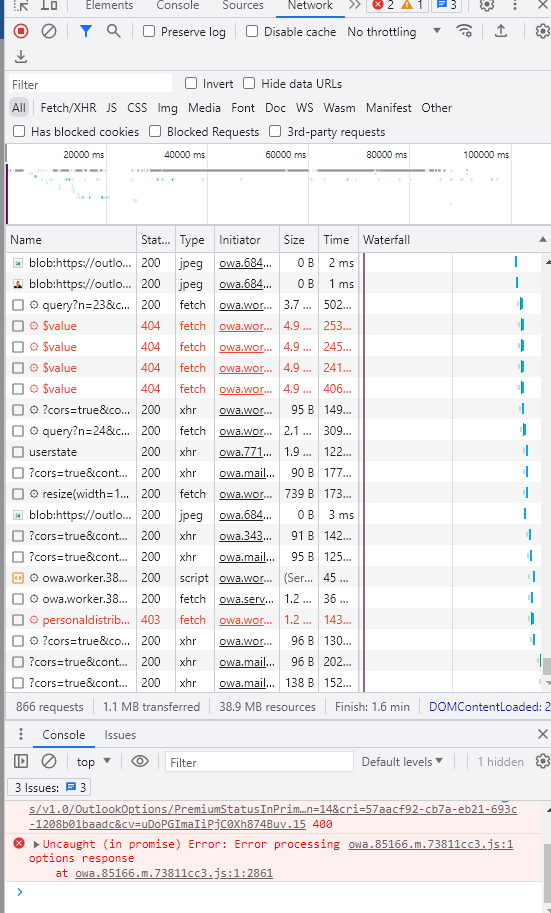Open network conditions wifi icon

[x=464, y=31]
